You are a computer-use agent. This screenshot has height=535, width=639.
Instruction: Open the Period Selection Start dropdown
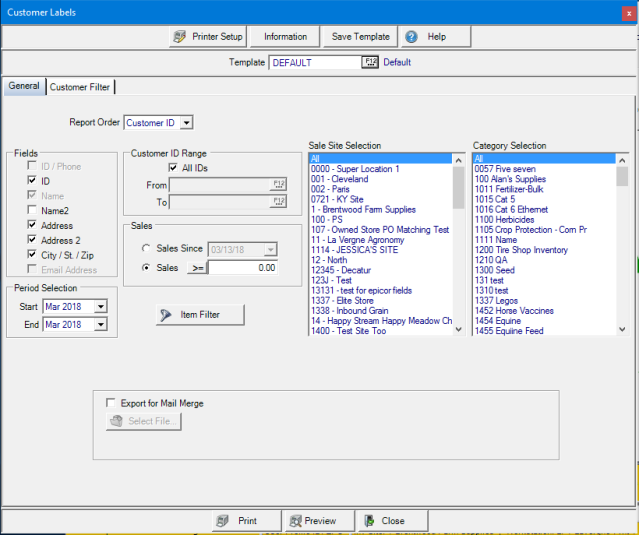coord(100,306)
